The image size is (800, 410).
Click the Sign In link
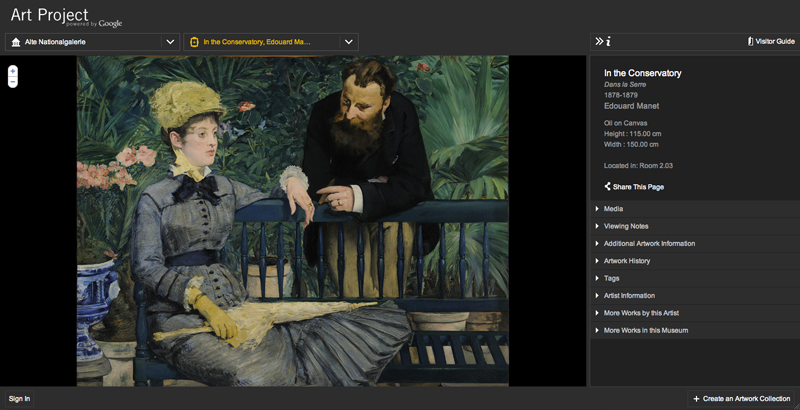pyautogui.click(x=19, y=399)
